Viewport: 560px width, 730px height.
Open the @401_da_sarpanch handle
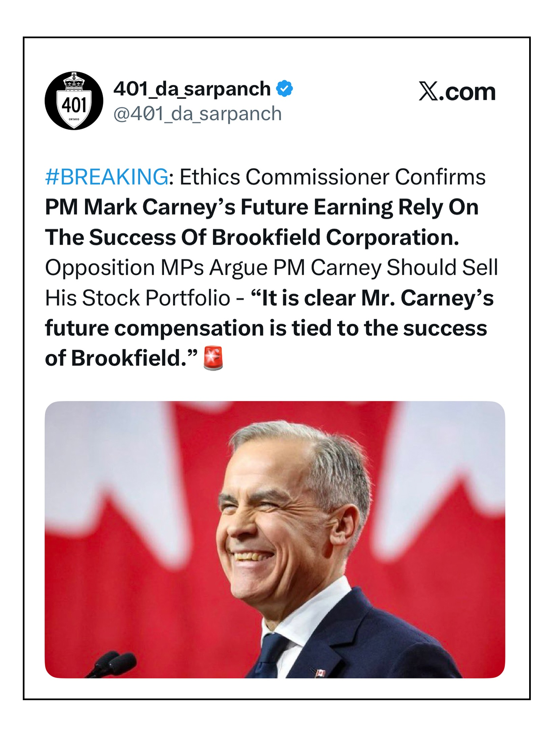[198, 114]
